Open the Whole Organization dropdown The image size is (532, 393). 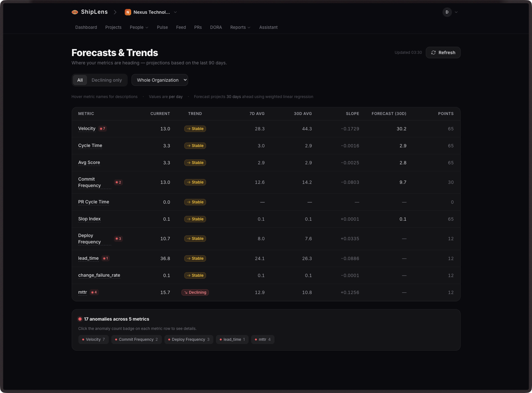pos(160,80)
